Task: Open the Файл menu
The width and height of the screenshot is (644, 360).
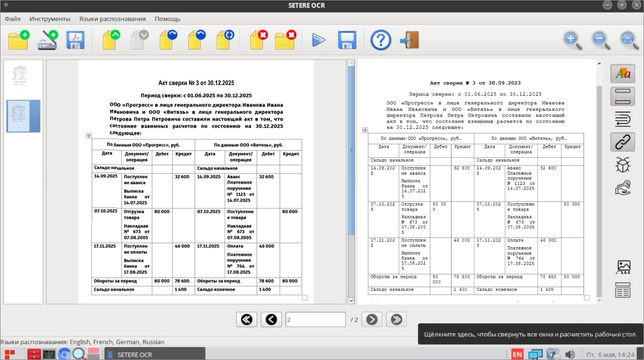Action: pos(13,19)
